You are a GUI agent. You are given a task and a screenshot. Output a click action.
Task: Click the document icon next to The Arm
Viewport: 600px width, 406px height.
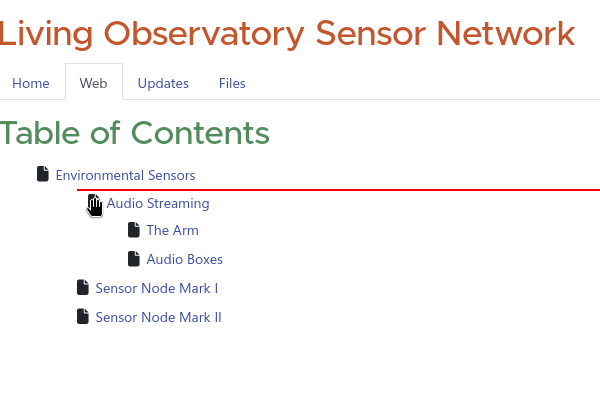(134, 230)
